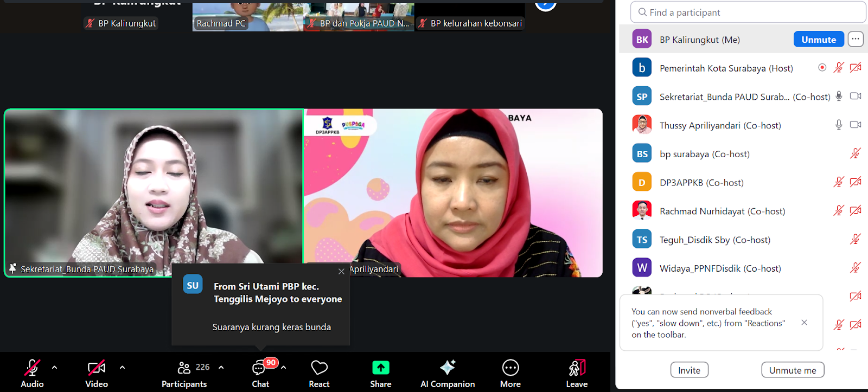Click video-off icon for Pemerintah Kota Surabaya

pos(856,68)
